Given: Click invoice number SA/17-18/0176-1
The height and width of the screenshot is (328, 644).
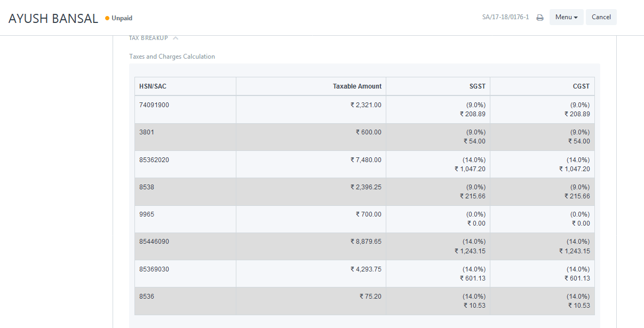Looking at the screenshot, I should [x=505, y=17].
